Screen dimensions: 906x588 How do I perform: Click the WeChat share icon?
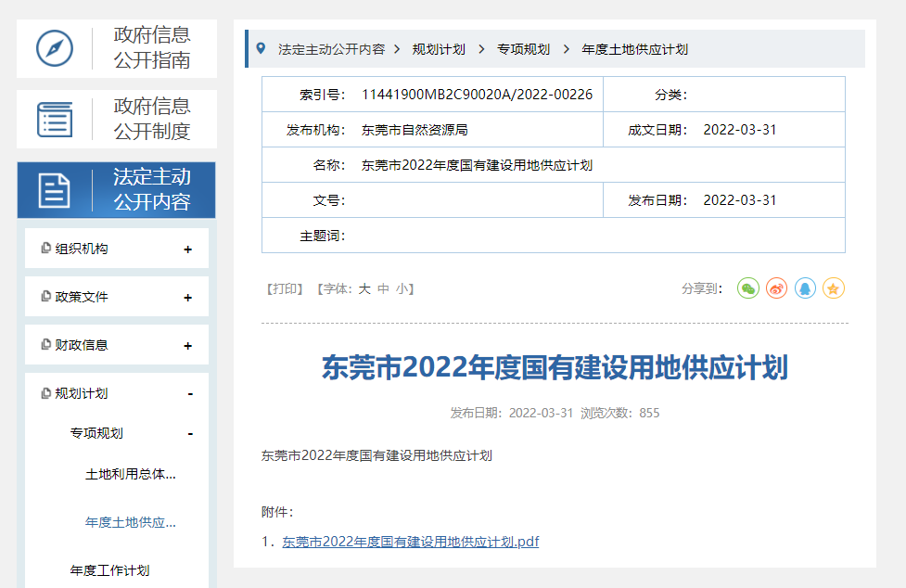click(x=747, y=288)
